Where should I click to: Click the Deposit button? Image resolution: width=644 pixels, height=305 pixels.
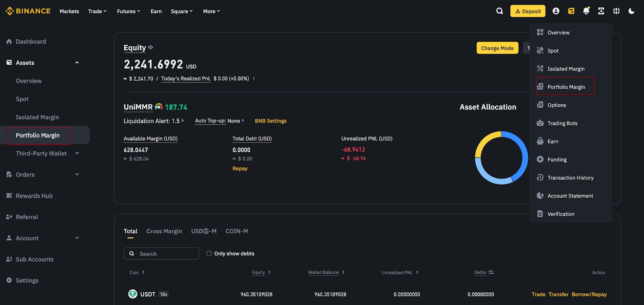528,11
